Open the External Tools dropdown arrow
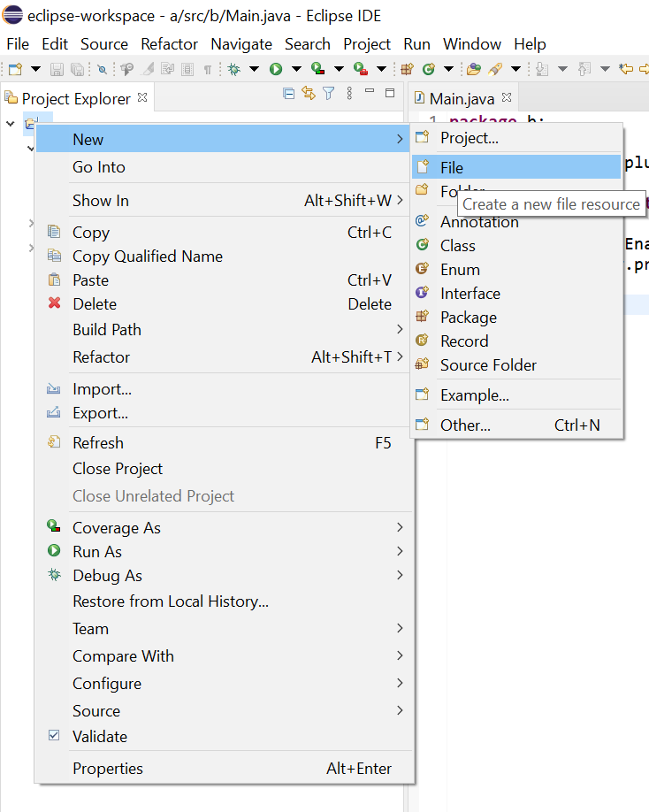Image resolution: width=649 pixels, height=812 pixels. click(x=381, y=69)
